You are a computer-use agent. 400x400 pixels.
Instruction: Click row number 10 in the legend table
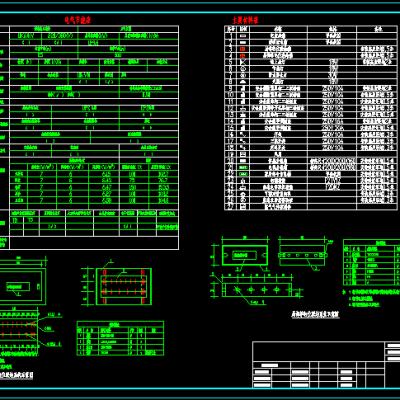[x=231, y=95]
